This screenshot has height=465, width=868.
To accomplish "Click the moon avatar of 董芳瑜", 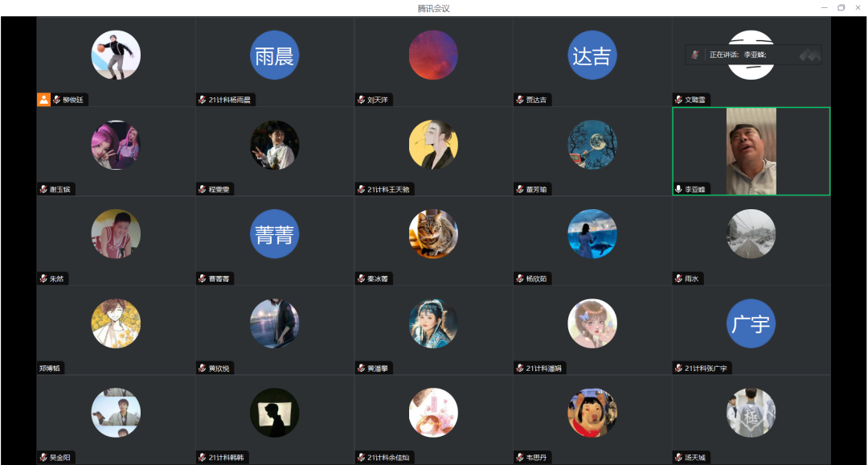I will pos(592,145).
